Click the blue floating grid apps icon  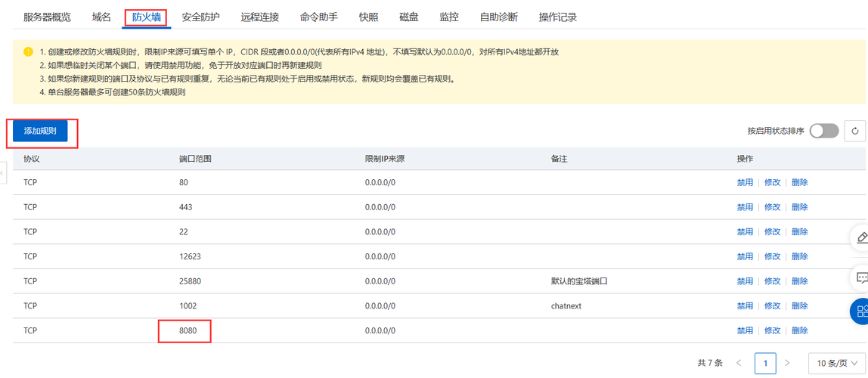click(861, 311)
